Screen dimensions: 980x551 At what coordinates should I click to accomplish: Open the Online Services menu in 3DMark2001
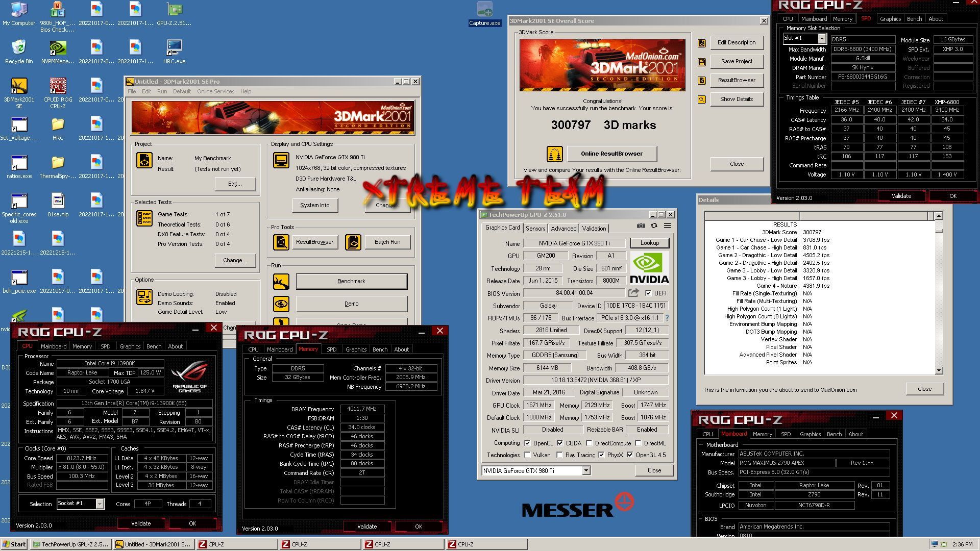click(x=215, y=92)
